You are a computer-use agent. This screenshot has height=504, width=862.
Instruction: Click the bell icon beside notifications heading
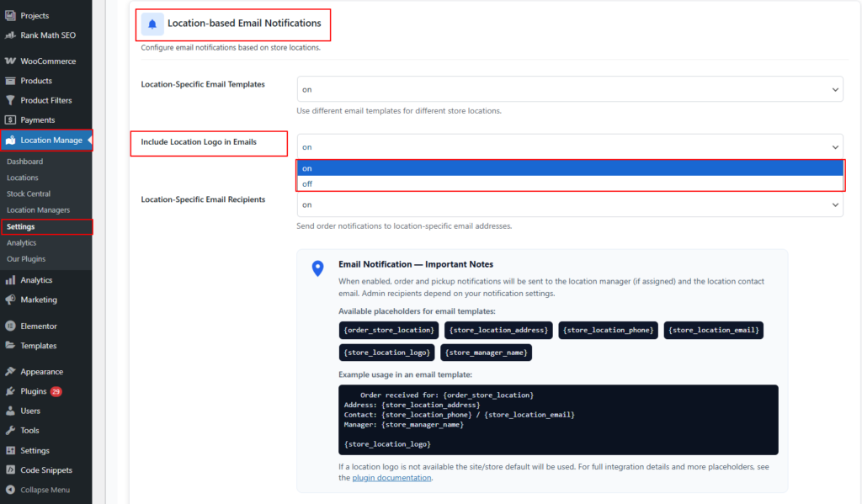tap(152, 24)
